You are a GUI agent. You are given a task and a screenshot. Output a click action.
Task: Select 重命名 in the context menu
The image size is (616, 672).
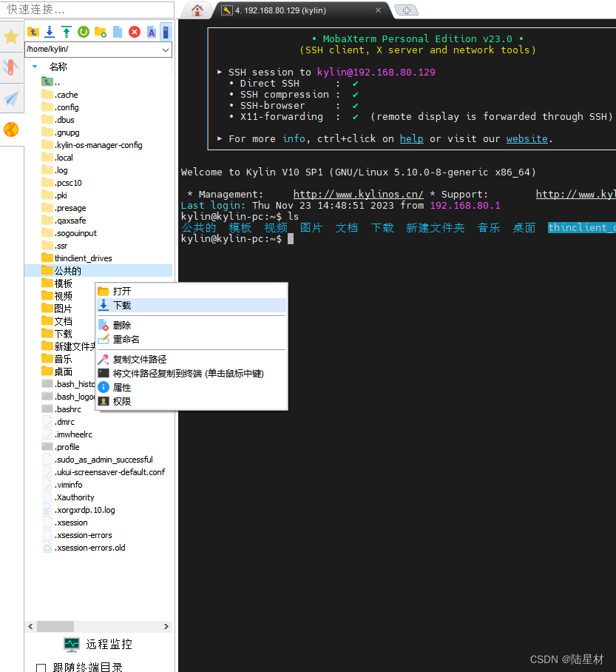click(x=192, y=340)
